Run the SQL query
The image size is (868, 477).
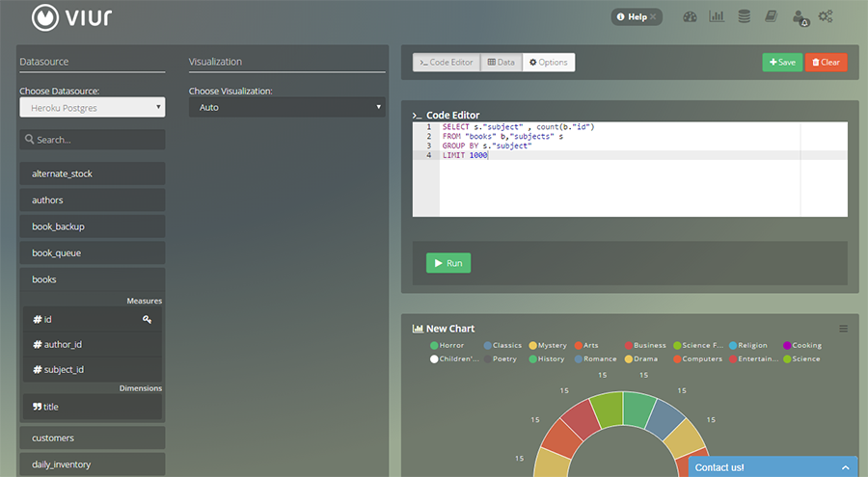pos(448,263)
